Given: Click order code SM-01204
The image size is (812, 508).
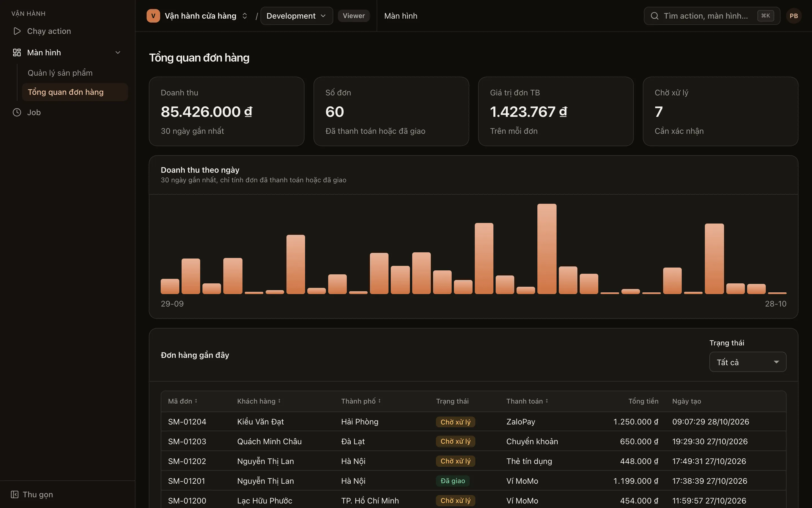Looking at the screenshot, I should 187,422.
